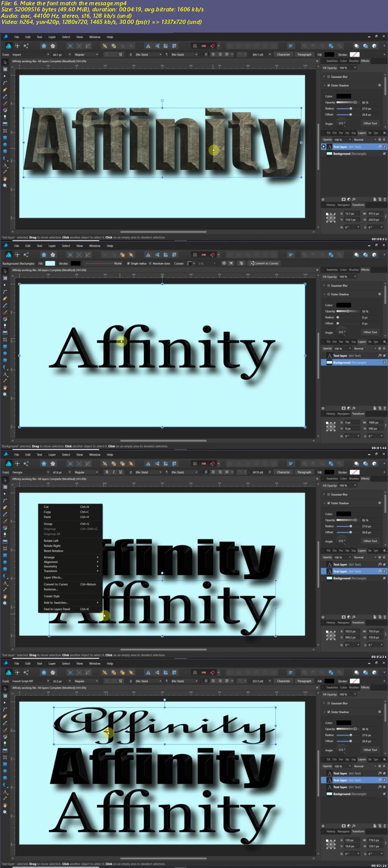Screen dimensions: 388x868
Task: Toggle the snapping magnet in the third frame
Action: tap(213, 463)
